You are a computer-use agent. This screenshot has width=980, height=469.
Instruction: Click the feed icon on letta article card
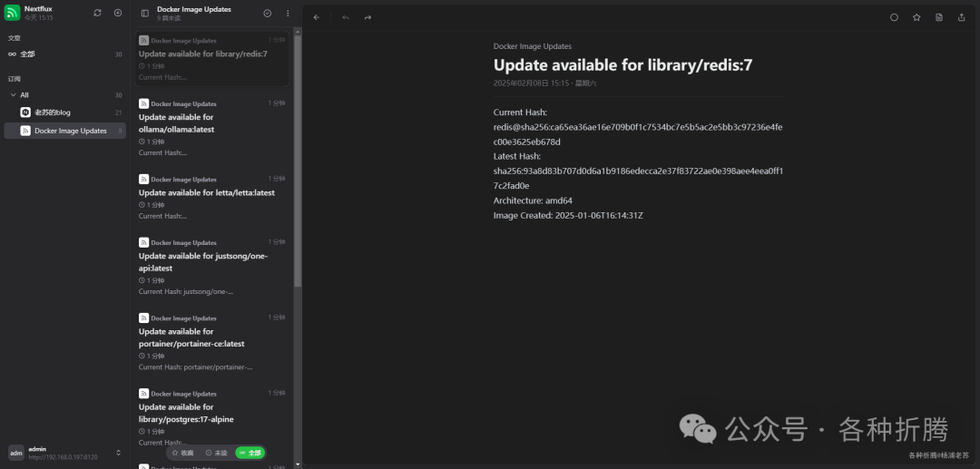tap(143, 180)
